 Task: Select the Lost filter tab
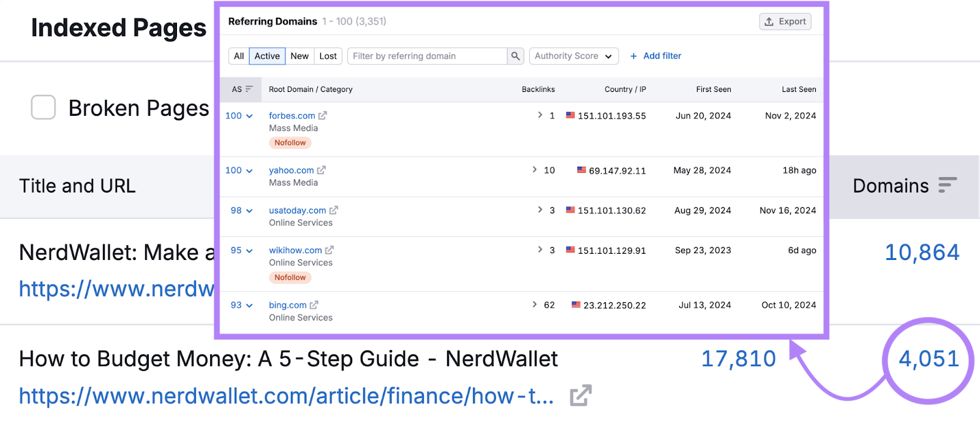coord(328,56)
